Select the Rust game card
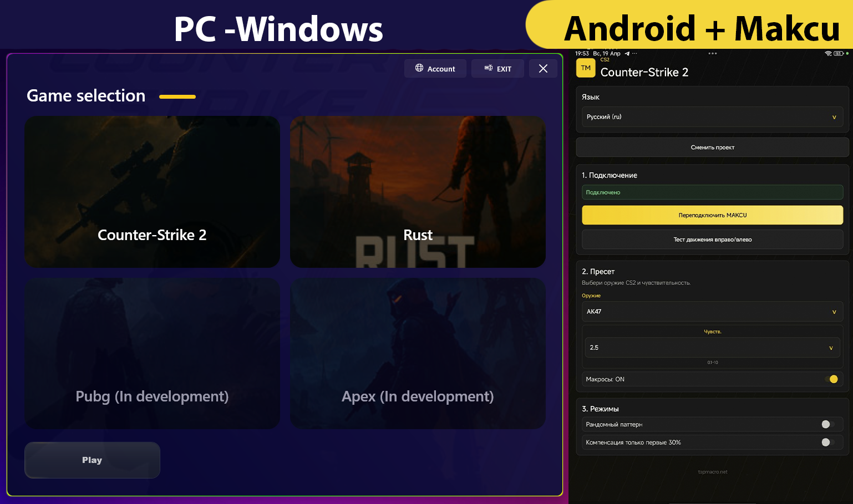Screen dimensions: 853x504 point(418,191)
